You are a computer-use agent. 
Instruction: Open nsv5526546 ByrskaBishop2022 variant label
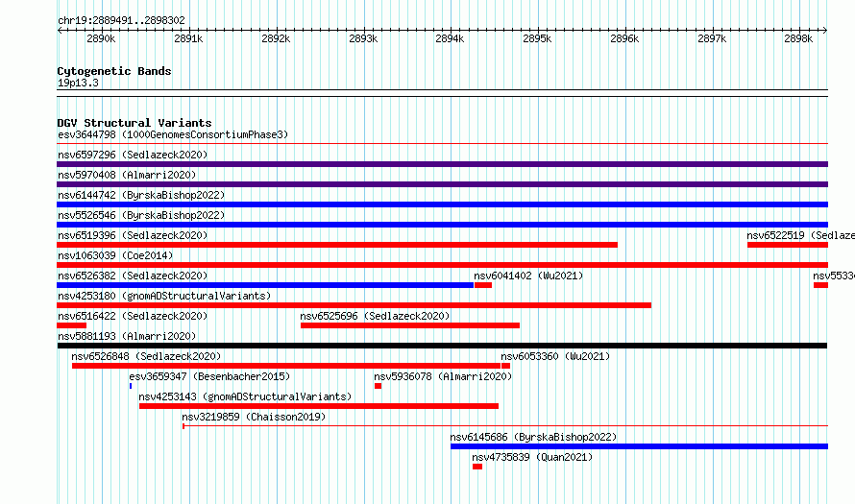141,215
